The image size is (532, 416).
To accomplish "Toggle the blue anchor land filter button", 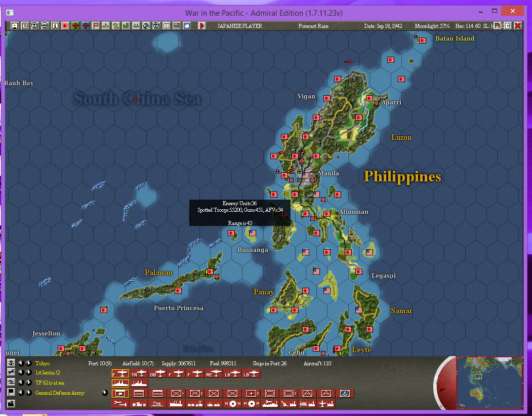I will coord(345,394).
